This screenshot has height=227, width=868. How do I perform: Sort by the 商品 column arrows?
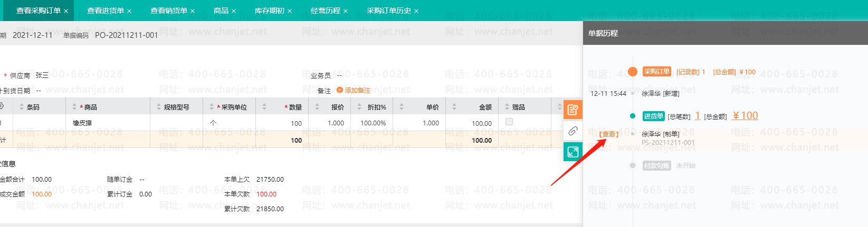pos(74,107)
